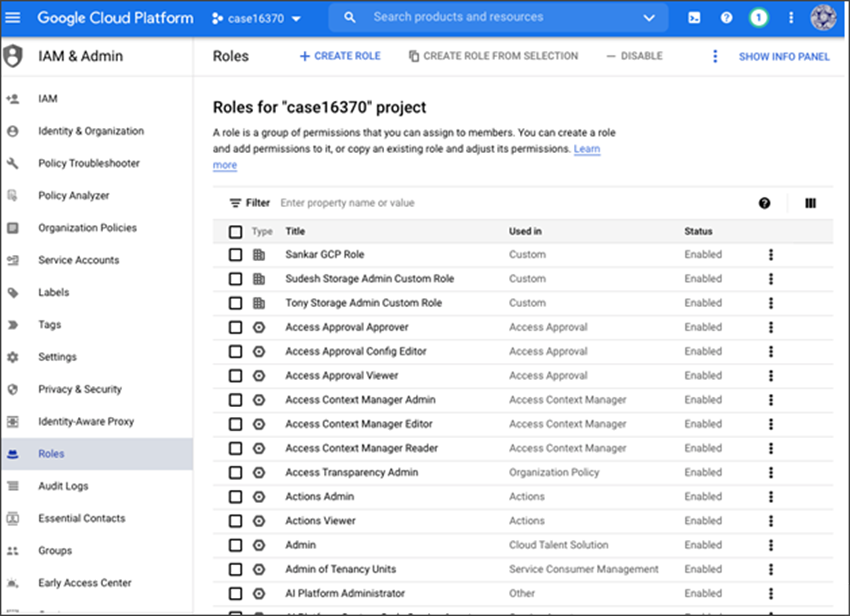Select the Sankar GCP Role checkbox
Image resolution: width=850 pixels, height=616 pixels.
237,254
